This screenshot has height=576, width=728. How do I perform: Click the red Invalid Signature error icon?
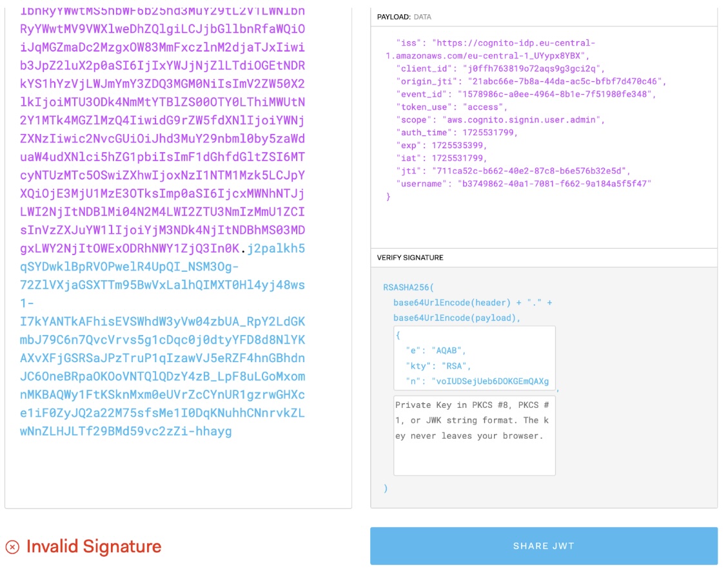pos(12,547)
